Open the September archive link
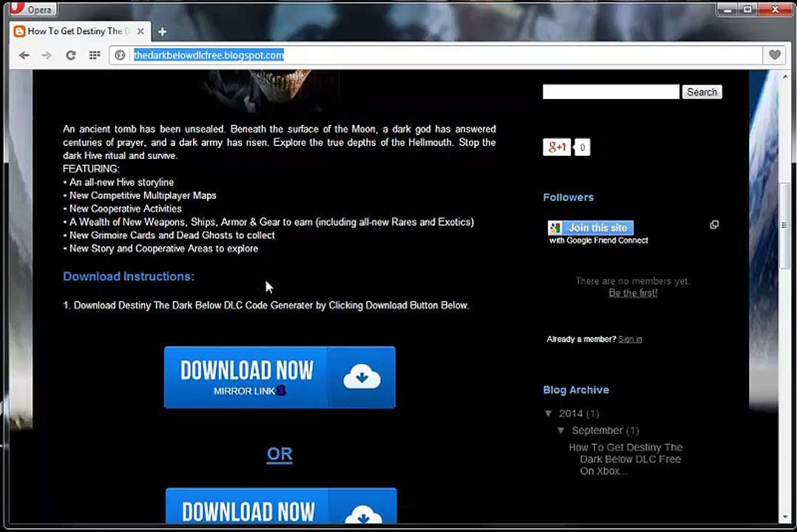797x532 pixels. pos(597,430)
